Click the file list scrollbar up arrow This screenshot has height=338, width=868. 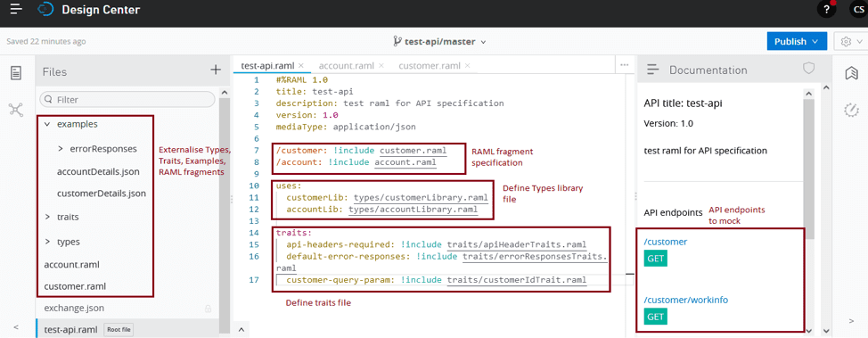tap(225, 93)
